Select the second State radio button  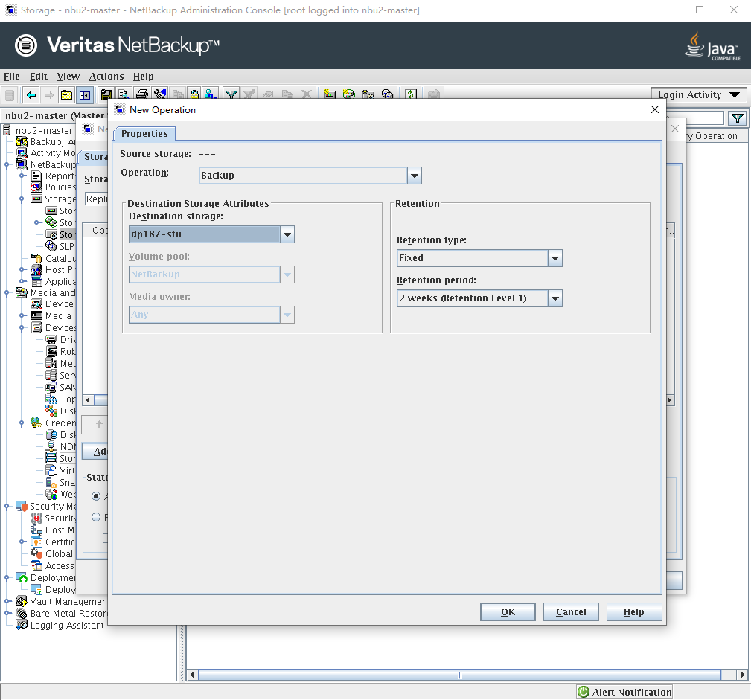point(96,517)
